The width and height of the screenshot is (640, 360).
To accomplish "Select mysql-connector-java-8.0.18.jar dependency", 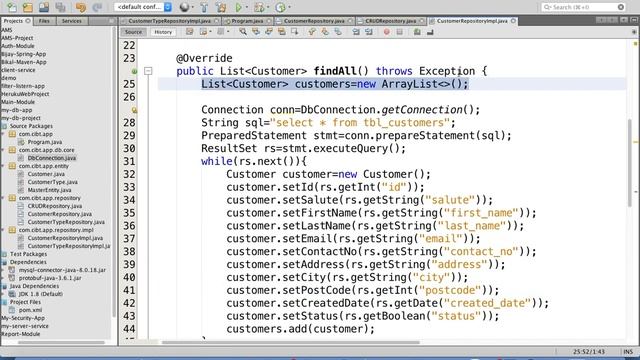I will (62, 270).
